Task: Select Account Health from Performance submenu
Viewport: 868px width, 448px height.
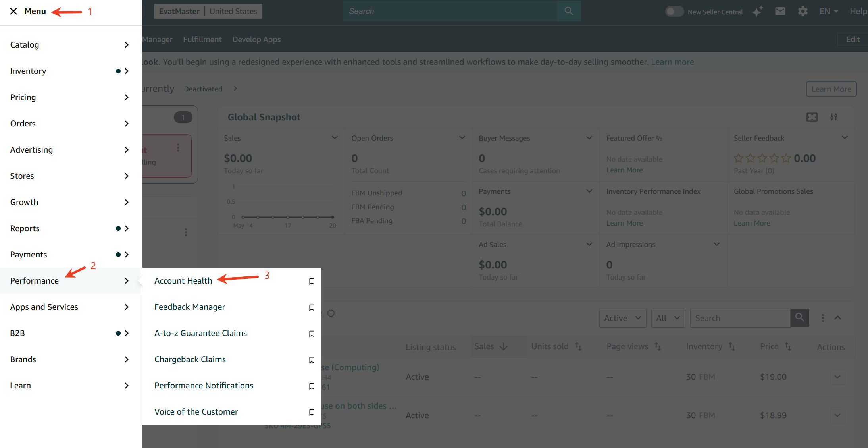Action: coord(183,281)
